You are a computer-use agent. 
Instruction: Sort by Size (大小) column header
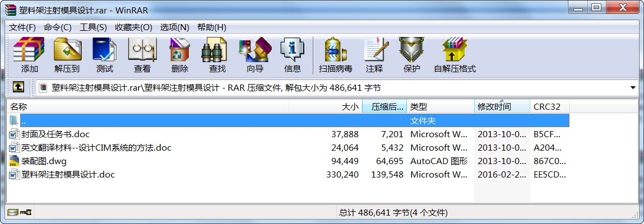326,106
